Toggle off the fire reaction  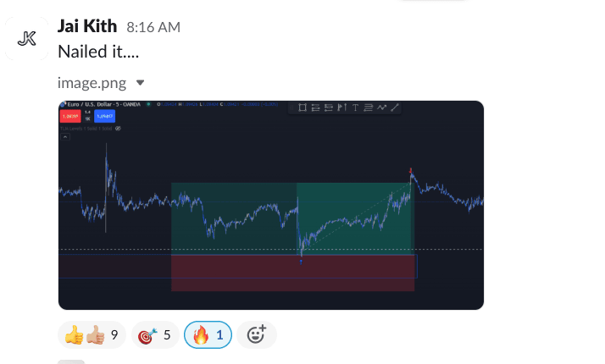[208, 335]
